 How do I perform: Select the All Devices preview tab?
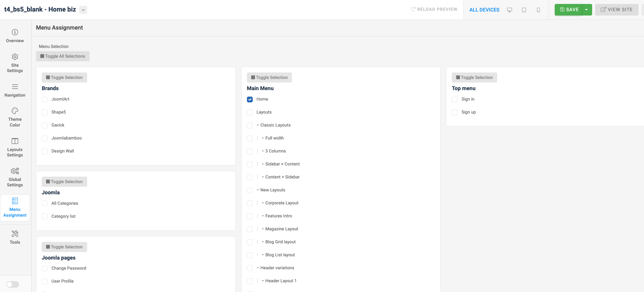pyautogui.click(x=484, y=10)
